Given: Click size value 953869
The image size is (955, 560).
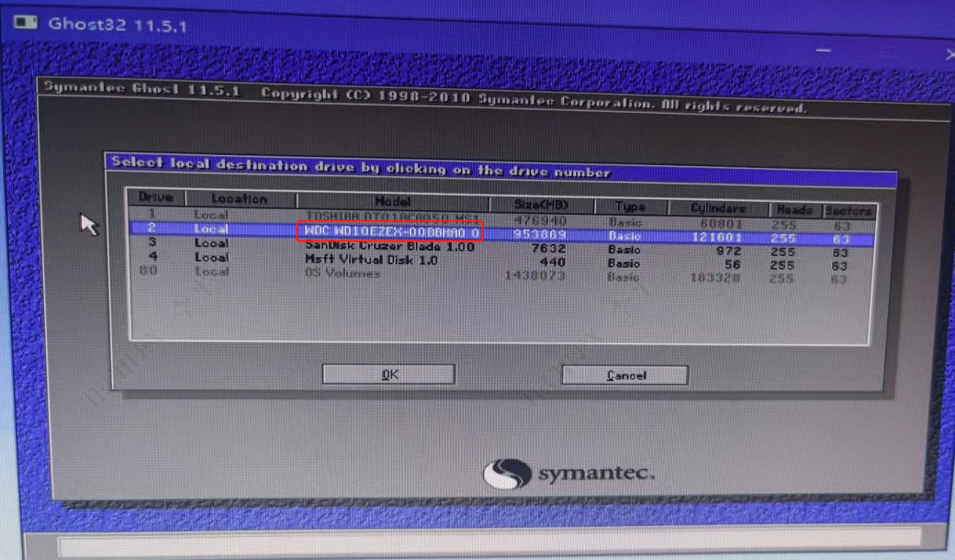Looking at the screenshot, I should pos(540,234).
